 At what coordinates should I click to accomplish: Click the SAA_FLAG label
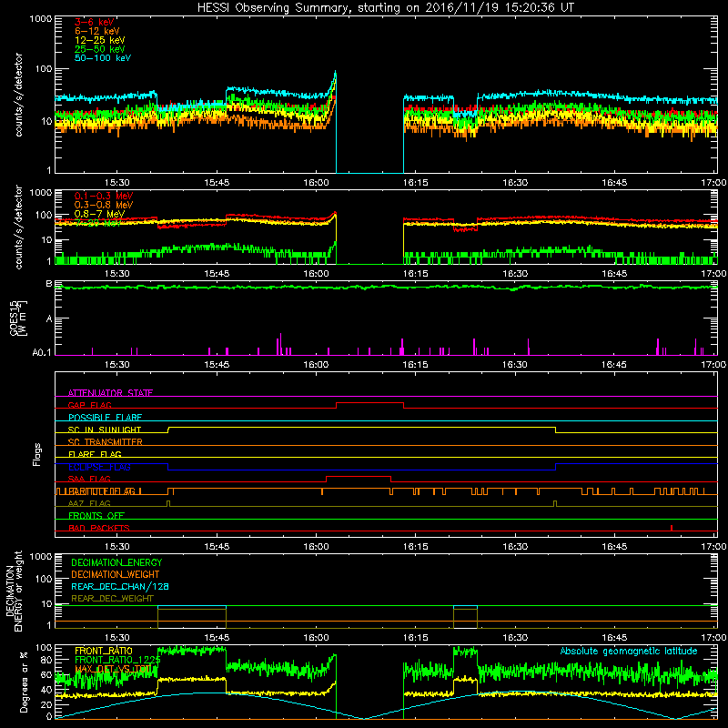pyautogui.click(x=89, y=479)
